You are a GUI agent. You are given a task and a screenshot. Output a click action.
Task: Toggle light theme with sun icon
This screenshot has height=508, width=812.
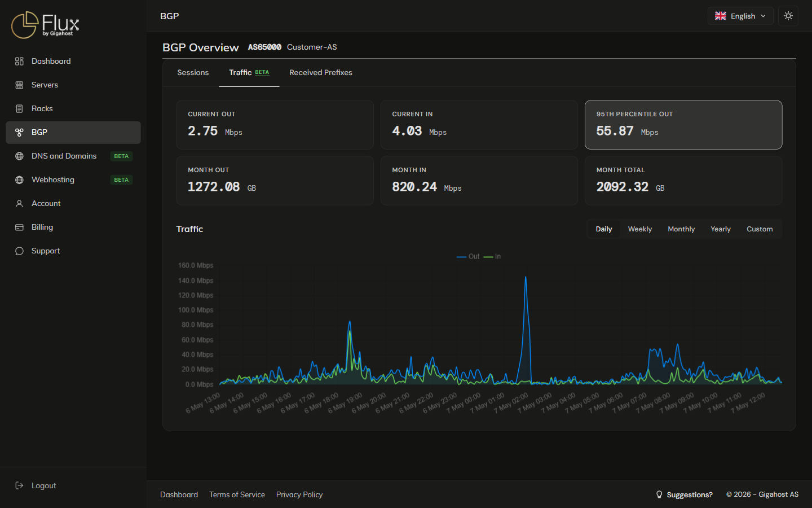pos(788,16)
